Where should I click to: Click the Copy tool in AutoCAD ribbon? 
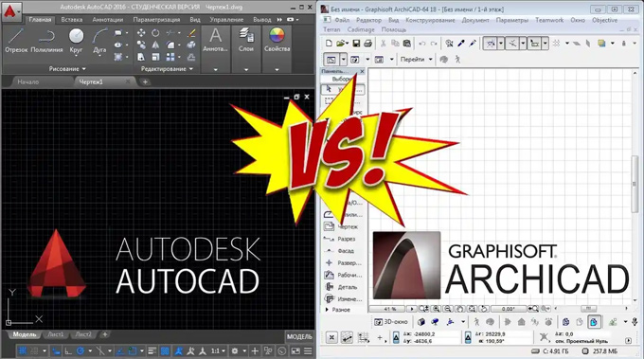[x=141, y=45]
